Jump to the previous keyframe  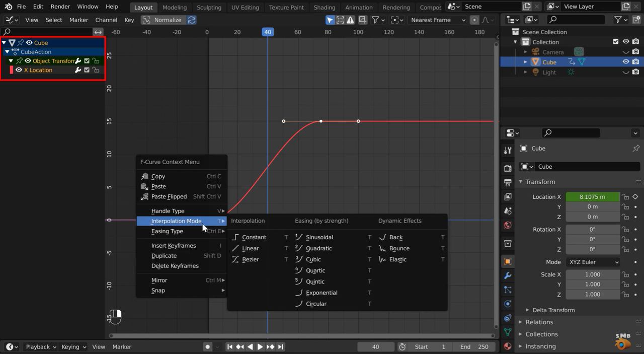click(240, 347)
